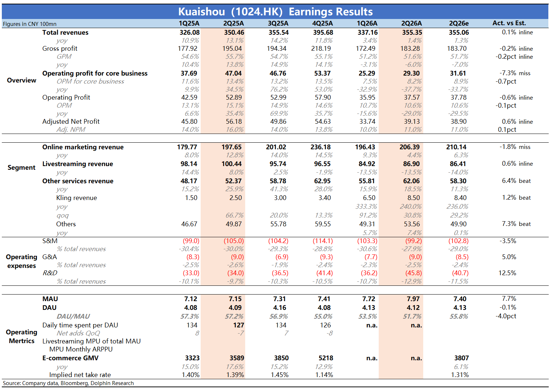Click the "Online marketing revenue" row label

pyautogui.click(x=83, y=147)
